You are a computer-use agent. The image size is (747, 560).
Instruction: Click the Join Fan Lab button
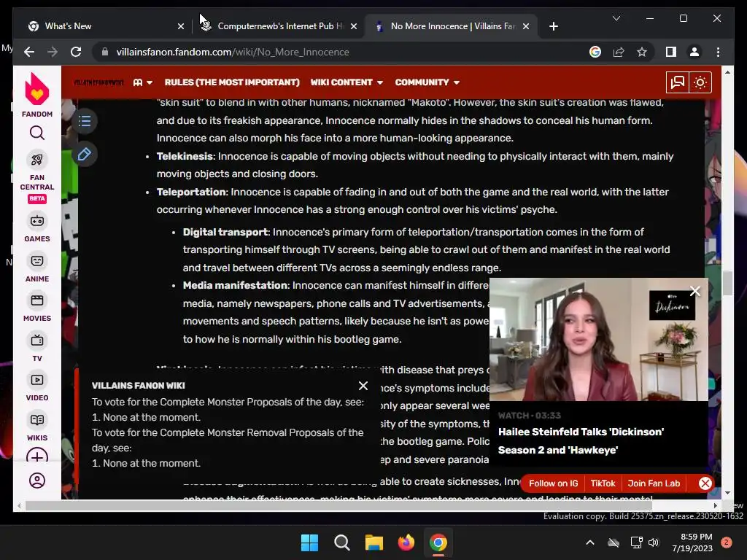pyautogui.click(x=654, y=483)
